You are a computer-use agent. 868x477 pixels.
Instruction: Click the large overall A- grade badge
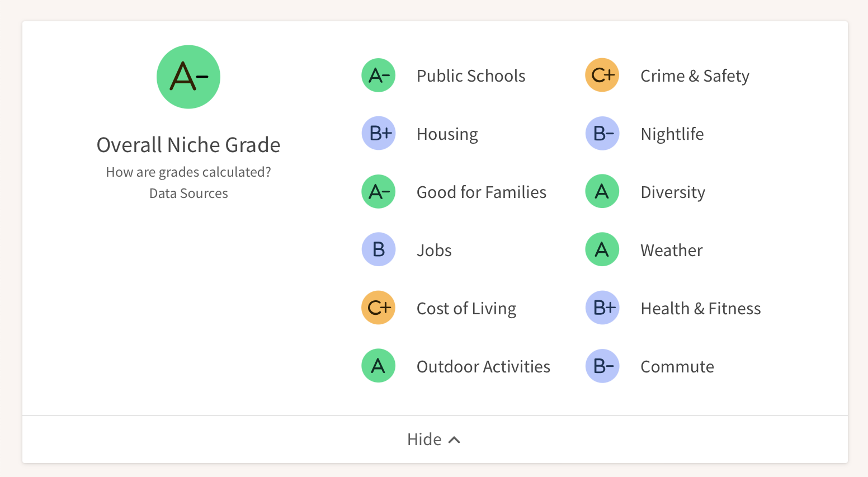click(x=188, y=77)
